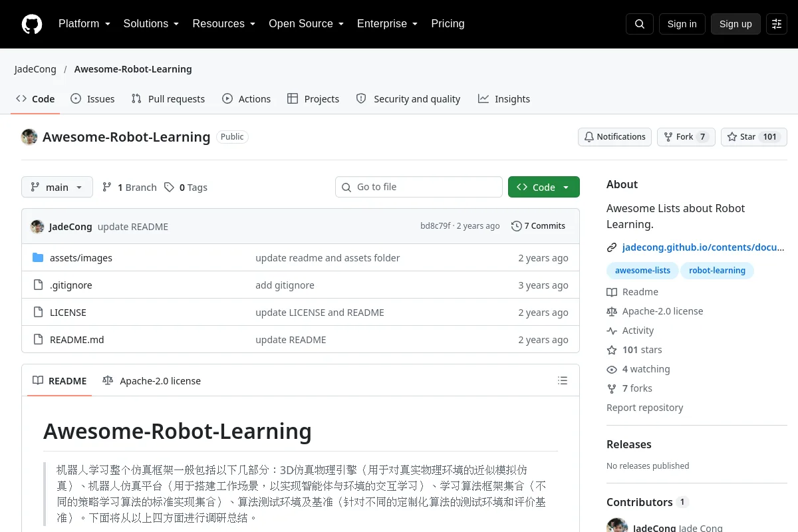Open the Releases heading link
Screen dimensions: 798x532
pos(629,444)
